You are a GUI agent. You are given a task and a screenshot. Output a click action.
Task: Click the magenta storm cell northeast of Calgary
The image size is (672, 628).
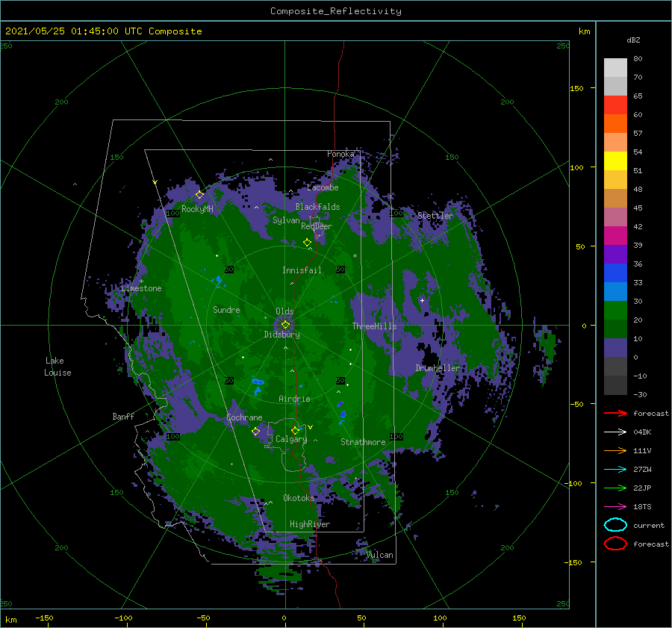pos(340,404)
